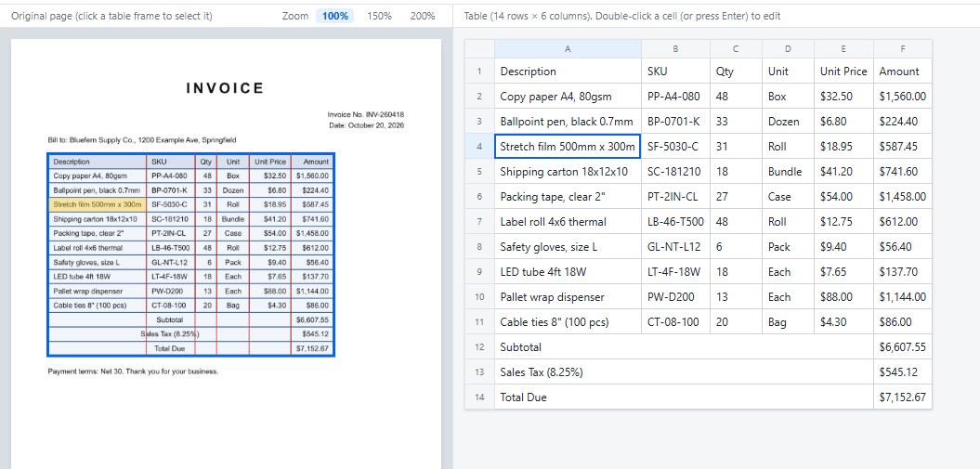Select cell 'Stretch film 500mm x 300m' in grid
This screenshot has height=469, width=980.
[568, 147]
